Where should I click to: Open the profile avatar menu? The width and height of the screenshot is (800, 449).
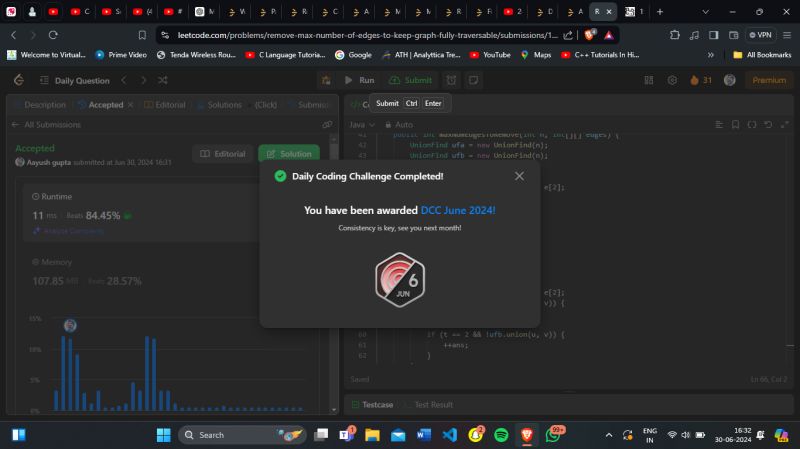(x=730, y=80)
